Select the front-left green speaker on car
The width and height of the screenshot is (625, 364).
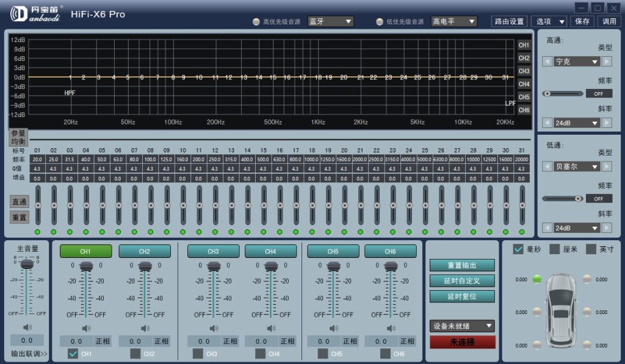pyautogui.click(x=537, y=279)
